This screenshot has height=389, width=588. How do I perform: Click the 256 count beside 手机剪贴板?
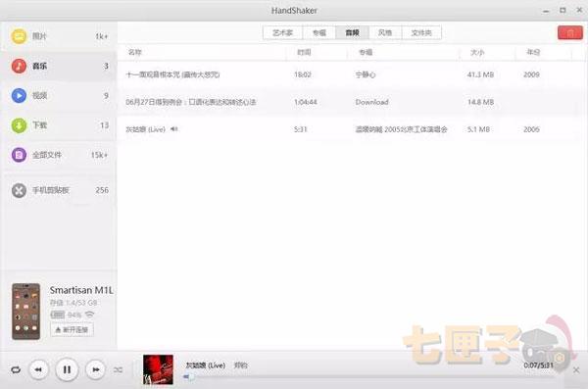(102, 190)
